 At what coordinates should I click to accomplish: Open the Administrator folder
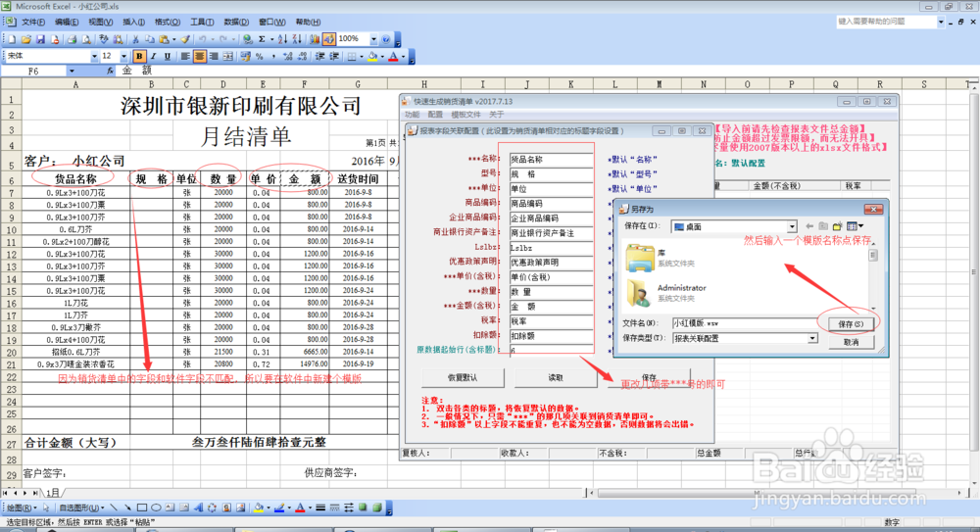(x=665, y=293)
